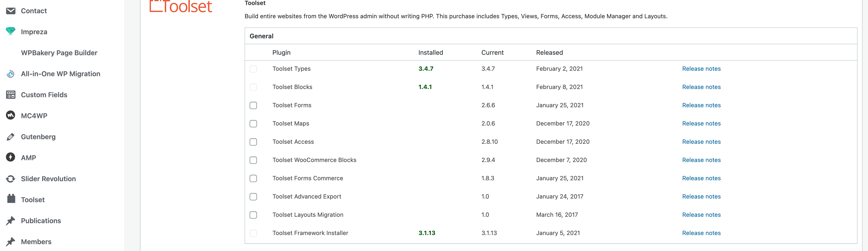Click installed version 1.4.1

(425, 87)
